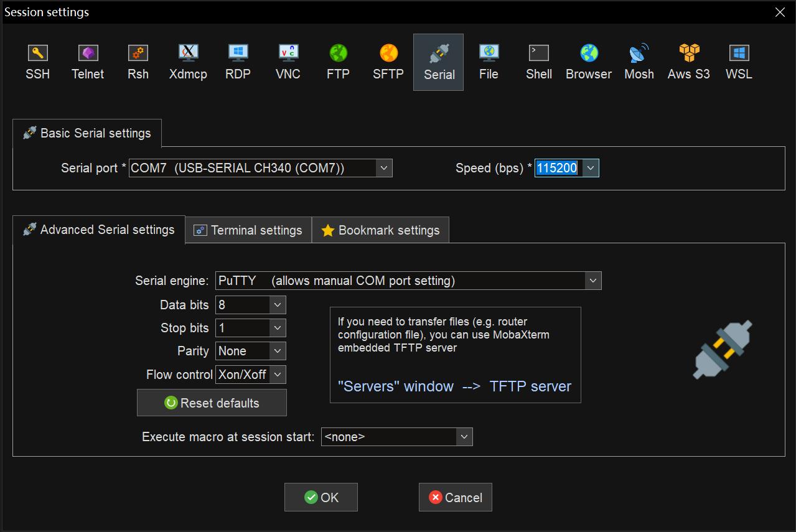Expand the Parity dropdown list
The image size is (796, 532).
(278, 351)
